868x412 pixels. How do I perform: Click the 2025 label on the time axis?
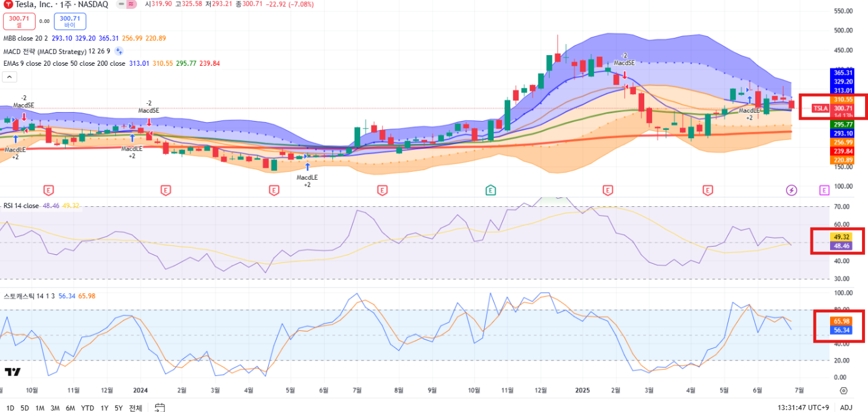583,390
